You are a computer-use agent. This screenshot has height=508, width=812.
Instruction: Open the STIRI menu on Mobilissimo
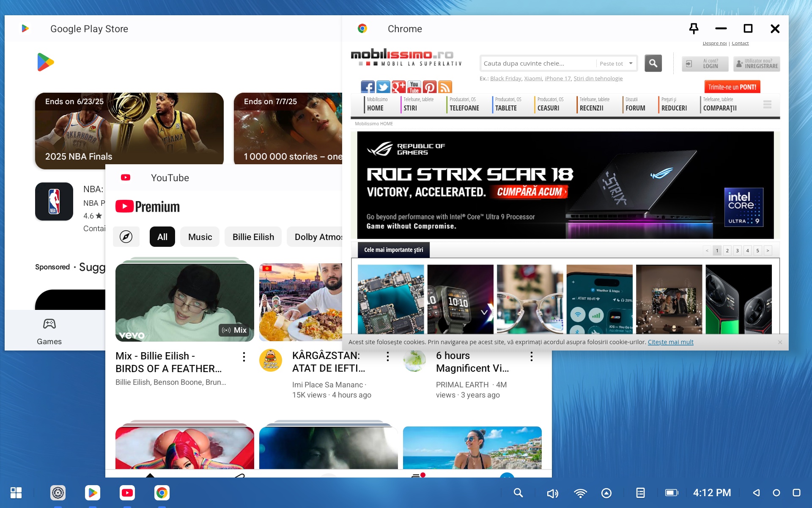(x=418, y=104)
